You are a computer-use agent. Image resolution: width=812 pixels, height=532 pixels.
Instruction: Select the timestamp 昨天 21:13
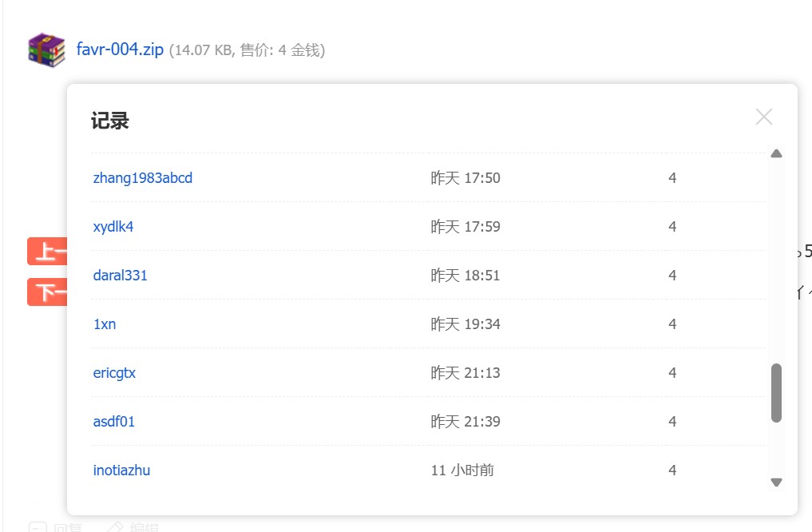point(465,373)
